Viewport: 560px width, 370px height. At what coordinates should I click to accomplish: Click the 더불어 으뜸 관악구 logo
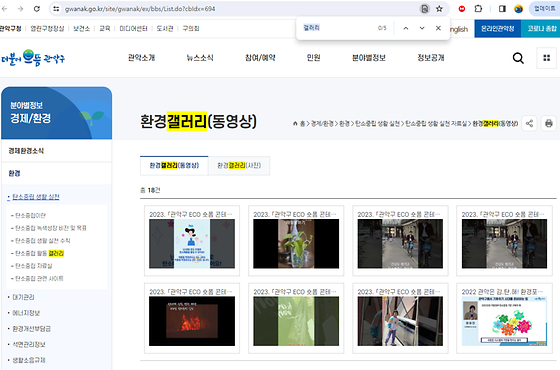click(x=32, y=58)
